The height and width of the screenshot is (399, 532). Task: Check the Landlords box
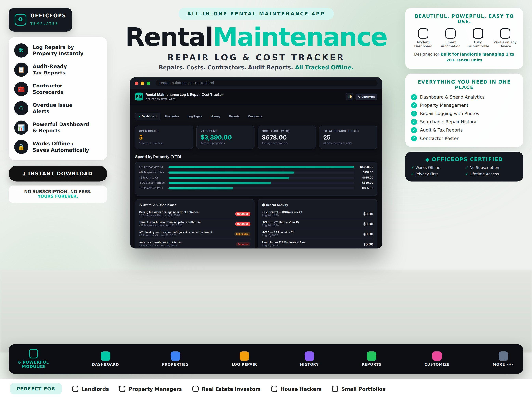75,389
